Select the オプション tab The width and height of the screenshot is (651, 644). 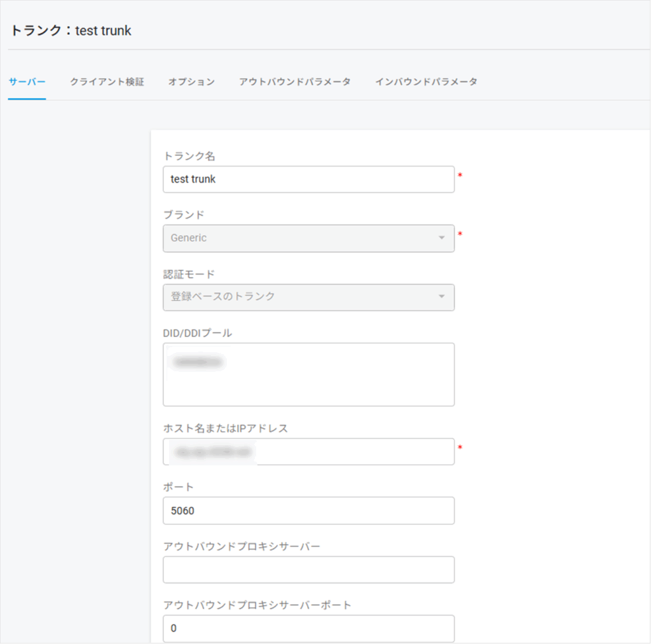(x=191, y=82)
